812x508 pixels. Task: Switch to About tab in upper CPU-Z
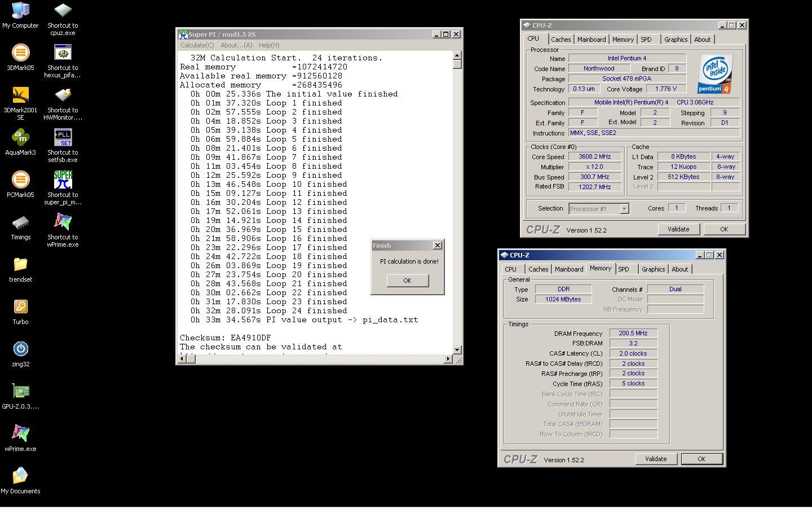[x=702, y=40]
